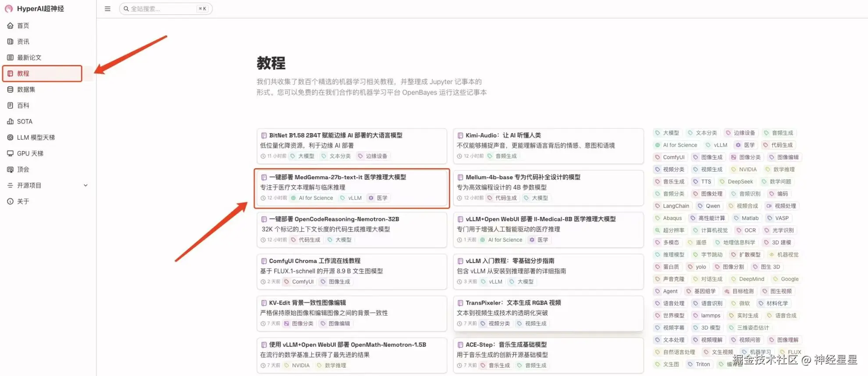Open vLLM+Open WebUI II-Medical-8B tutorial
This screenshot has height=376, width=868.
tap(548, 230)
